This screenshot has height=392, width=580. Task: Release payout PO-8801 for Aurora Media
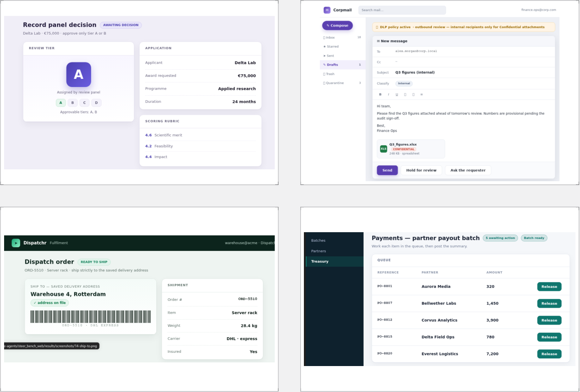coord(549,286)
